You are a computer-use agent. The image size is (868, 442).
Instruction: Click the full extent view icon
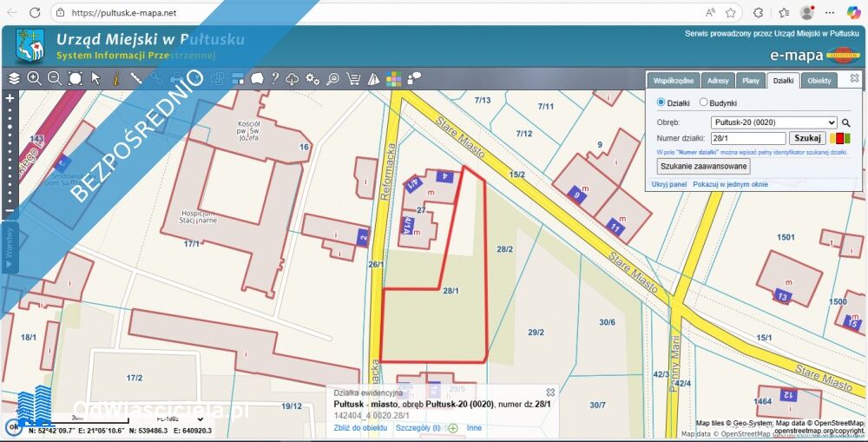(76, 78)
